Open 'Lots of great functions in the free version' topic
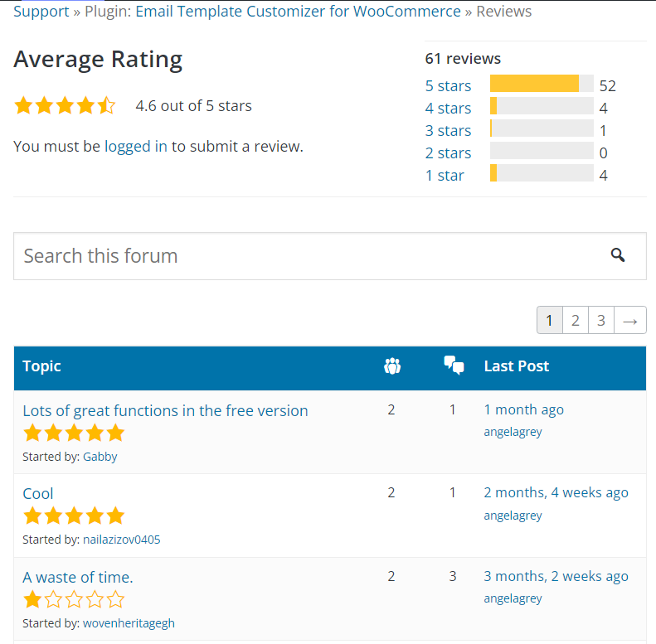The image size is (656, 644). point(165,410)
